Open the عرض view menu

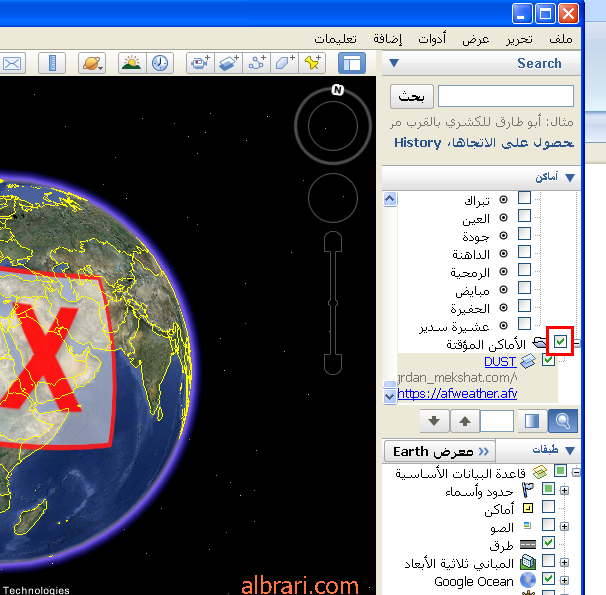[476, 39]
